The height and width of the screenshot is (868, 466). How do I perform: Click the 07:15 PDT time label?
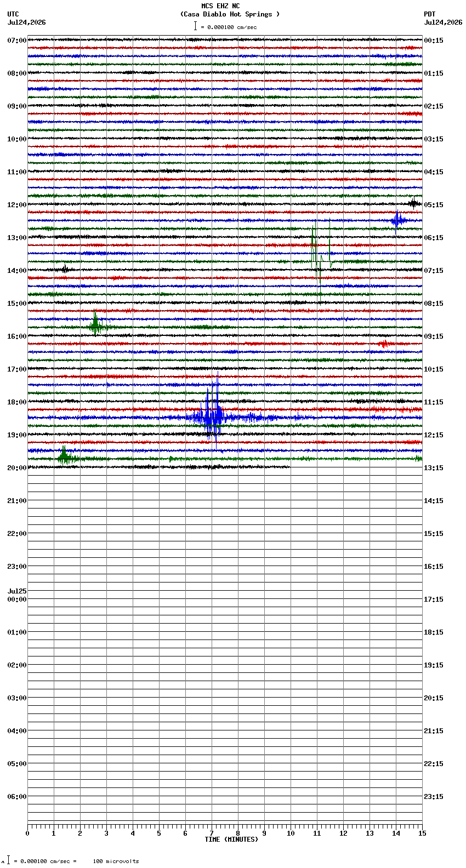point(434,271)
